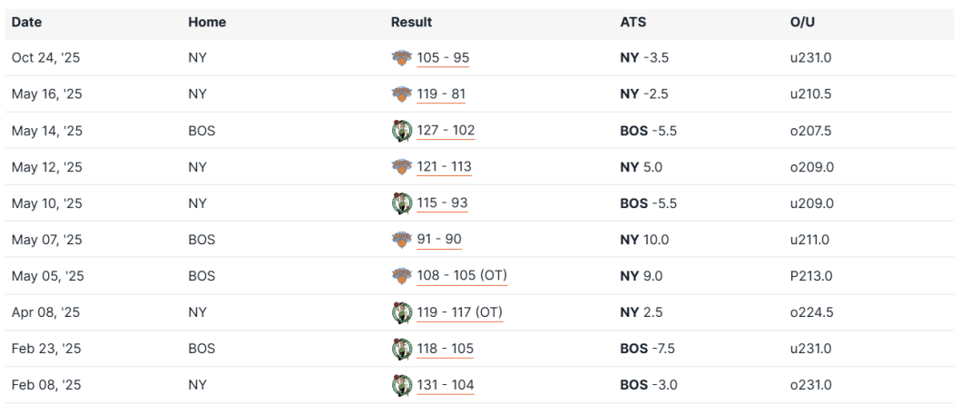Click Celtics logo beside 119 - 117 (OT)
The width and height of the screenshot is (980, 405).
click(x=401, y=312)
